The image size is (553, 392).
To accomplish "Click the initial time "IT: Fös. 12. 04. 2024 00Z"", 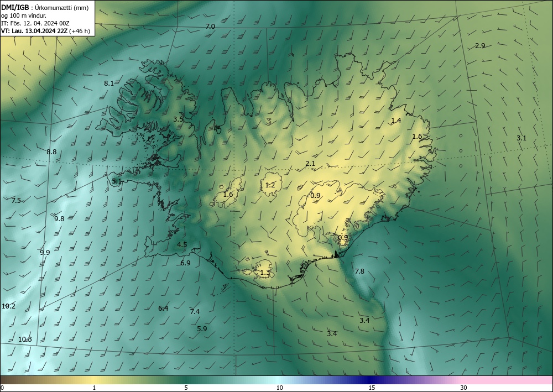I will point(35,23).
